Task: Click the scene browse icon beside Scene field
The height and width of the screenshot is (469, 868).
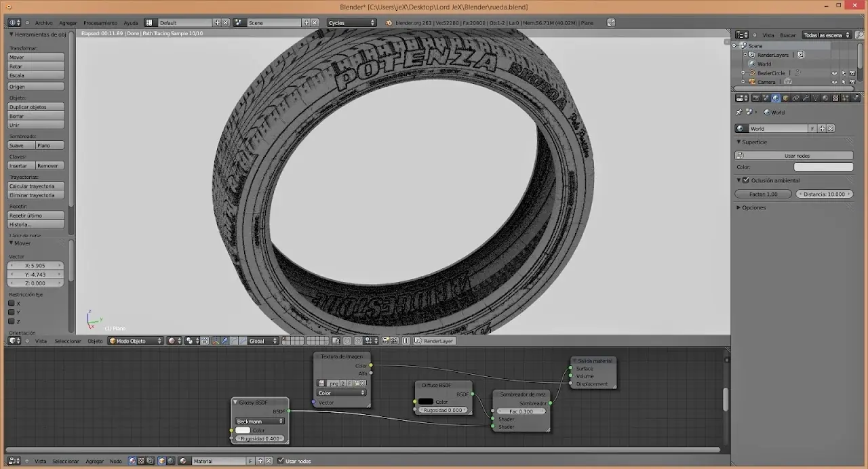Action: click(239, 22)
